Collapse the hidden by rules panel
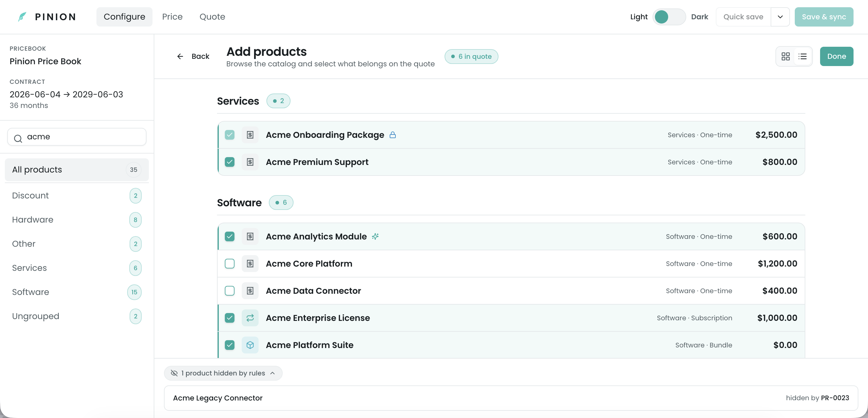This screenshot has height=418, width=868. coord(223,373)
